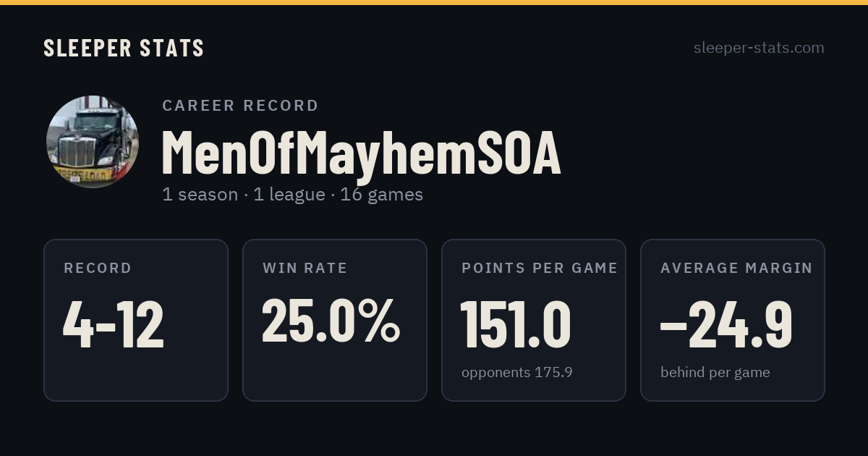The width and height of the screenshot is (868, 456).
Task: Open the Record stat card
Action: click(136, 320)
